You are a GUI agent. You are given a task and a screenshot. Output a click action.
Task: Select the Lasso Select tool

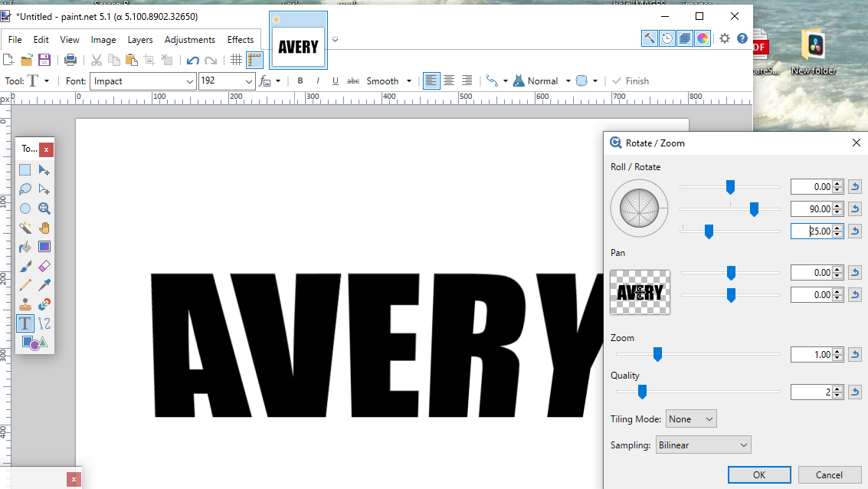(25, 189)
